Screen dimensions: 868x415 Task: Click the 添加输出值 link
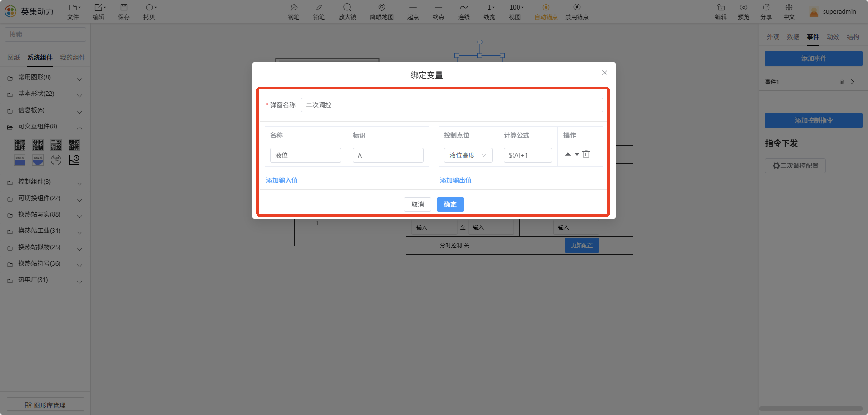(x=456, y=180)
